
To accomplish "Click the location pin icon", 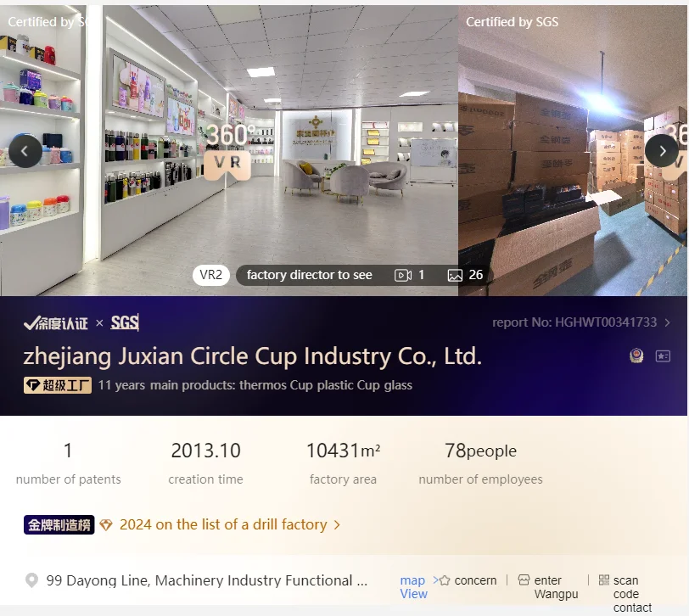I will (x=31, y=580).
